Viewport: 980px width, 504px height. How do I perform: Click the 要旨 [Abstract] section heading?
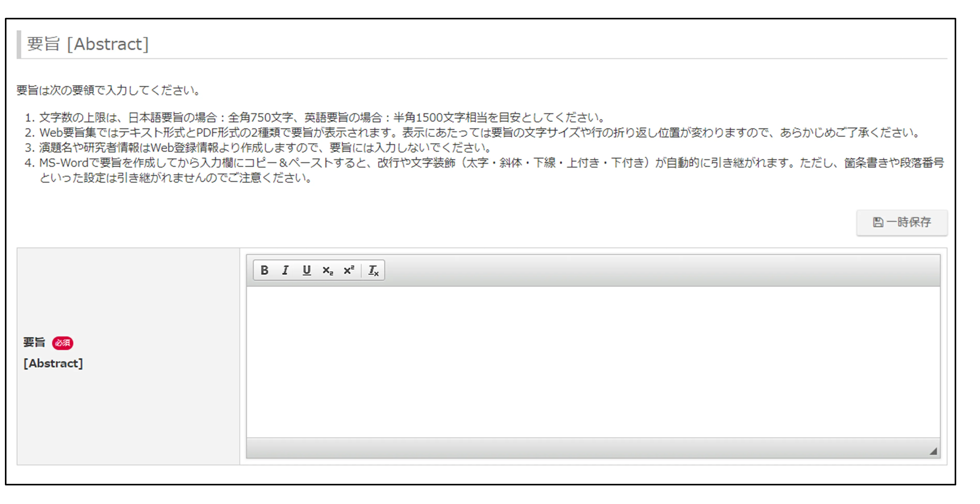[88, 44]
